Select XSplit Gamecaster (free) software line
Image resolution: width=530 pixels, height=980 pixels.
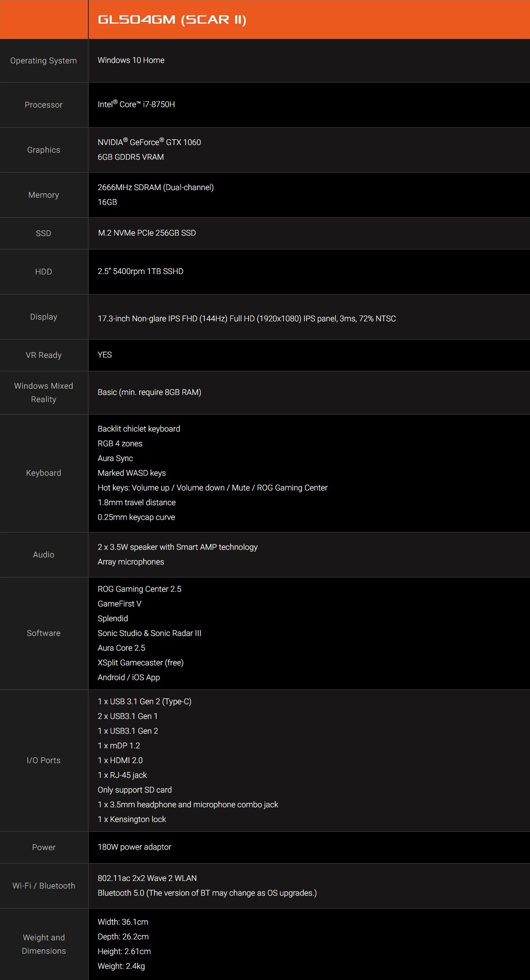pos(141,663)
